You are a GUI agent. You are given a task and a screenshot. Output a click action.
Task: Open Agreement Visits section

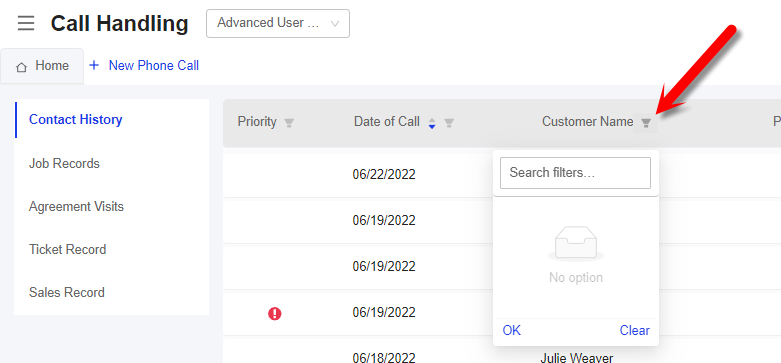coord(76,207)
